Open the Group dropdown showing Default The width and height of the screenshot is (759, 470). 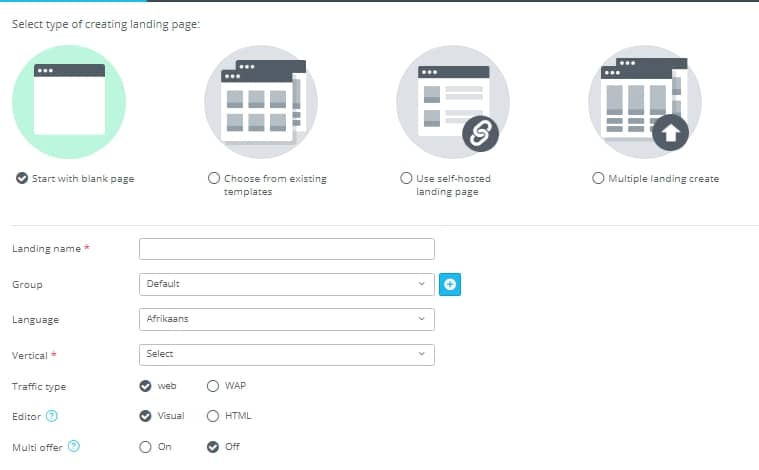pos(287,284)
